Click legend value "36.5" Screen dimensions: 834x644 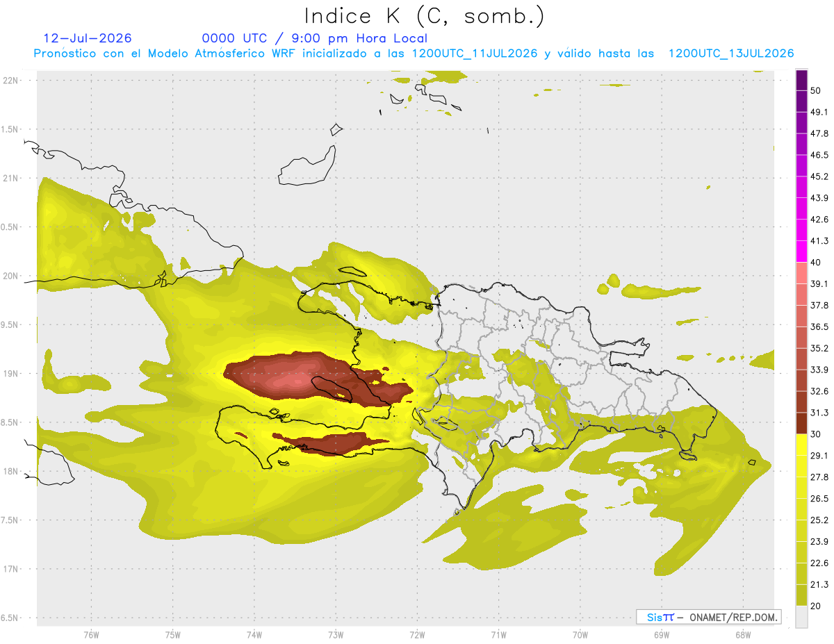819,327
